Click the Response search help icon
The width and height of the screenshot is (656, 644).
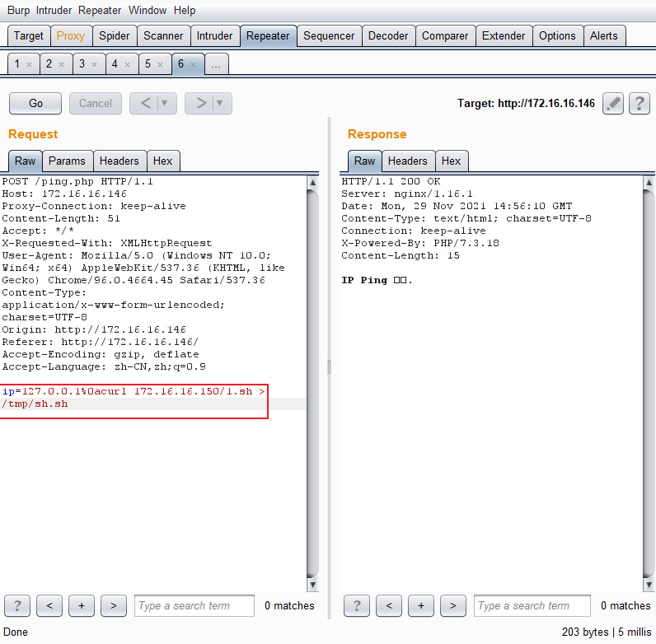[357, 605]
